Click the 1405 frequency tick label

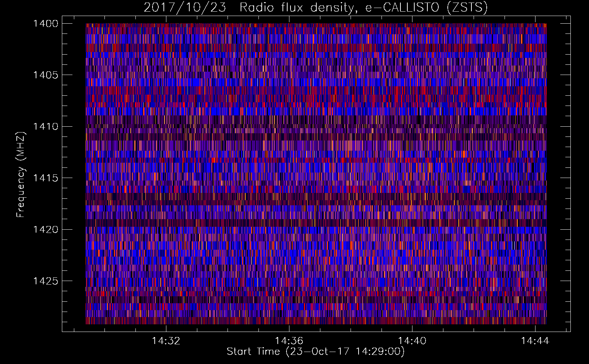coord(46,75)
